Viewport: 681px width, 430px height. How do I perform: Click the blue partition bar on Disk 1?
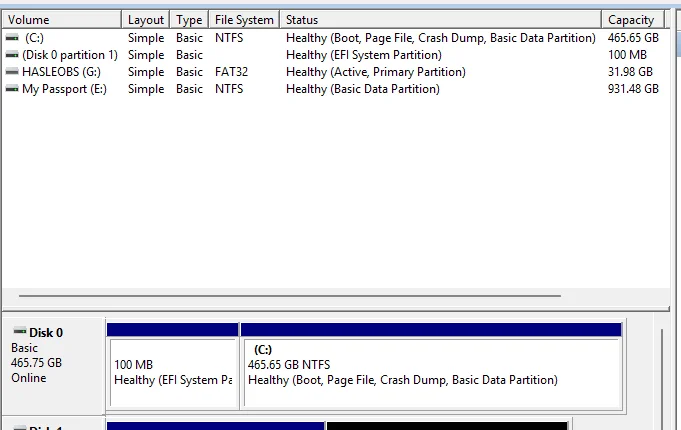pyautogui.click(x=215, y=426)
